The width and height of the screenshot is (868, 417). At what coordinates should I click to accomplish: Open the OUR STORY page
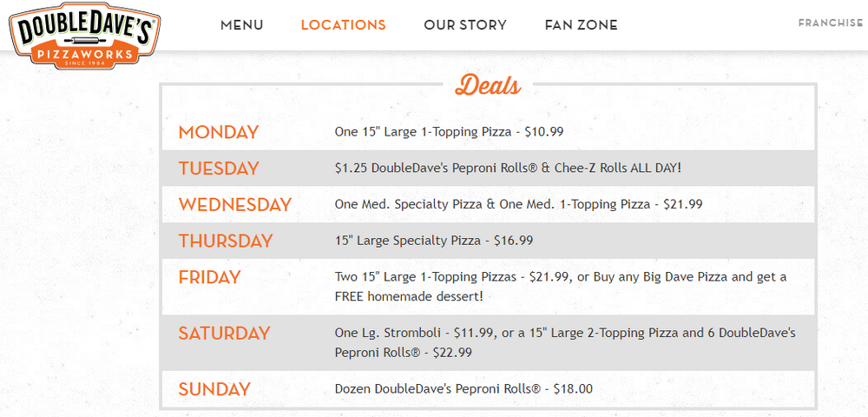click(x=464, y=25)
